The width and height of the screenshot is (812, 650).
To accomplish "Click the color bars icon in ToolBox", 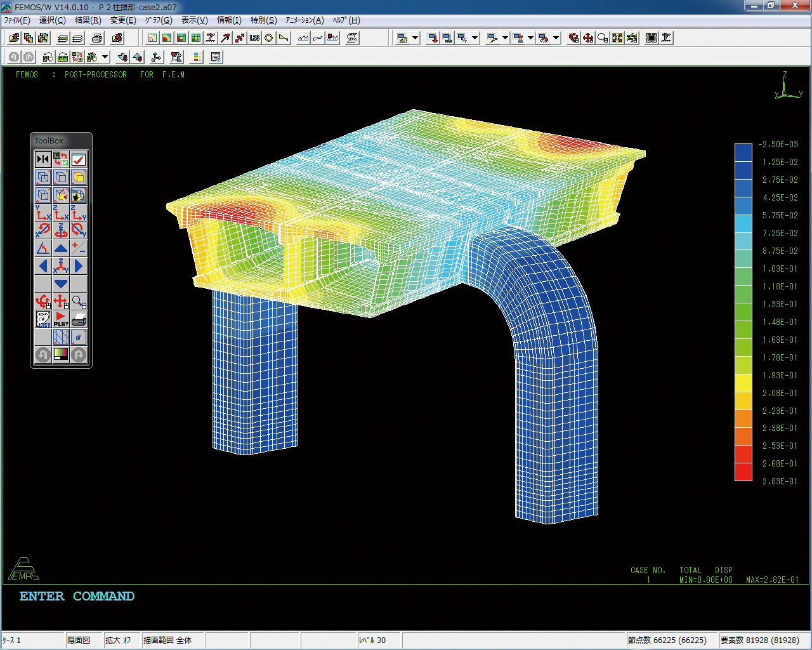I will click(x=61, y=355).
